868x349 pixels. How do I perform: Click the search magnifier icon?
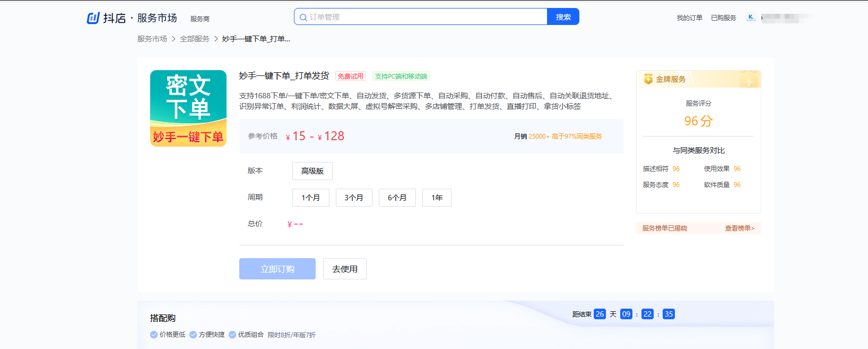coord(303,17)
